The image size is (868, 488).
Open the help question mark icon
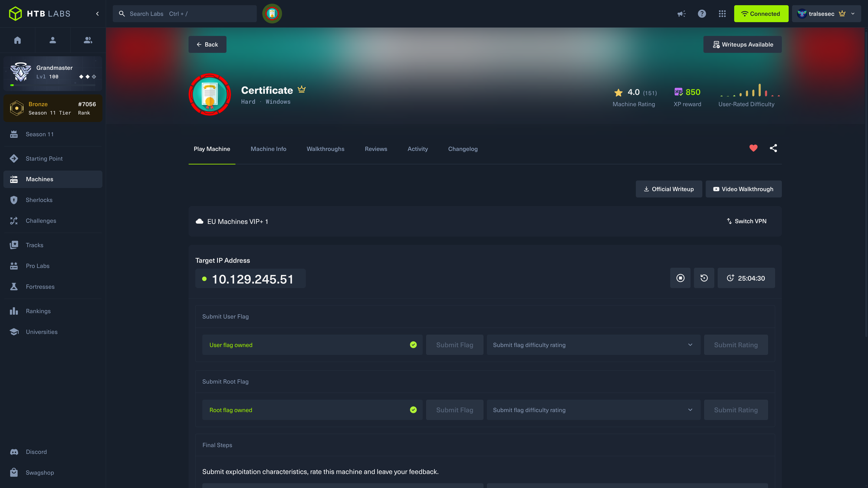tap(702, 14)
